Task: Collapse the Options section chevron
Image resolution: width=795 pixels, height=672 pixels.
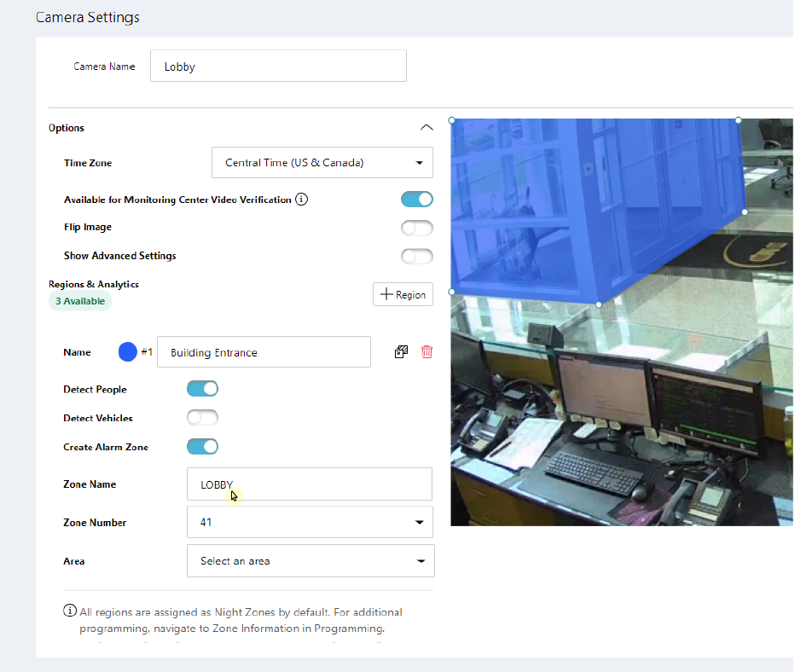Action: (x=427, y=128)
